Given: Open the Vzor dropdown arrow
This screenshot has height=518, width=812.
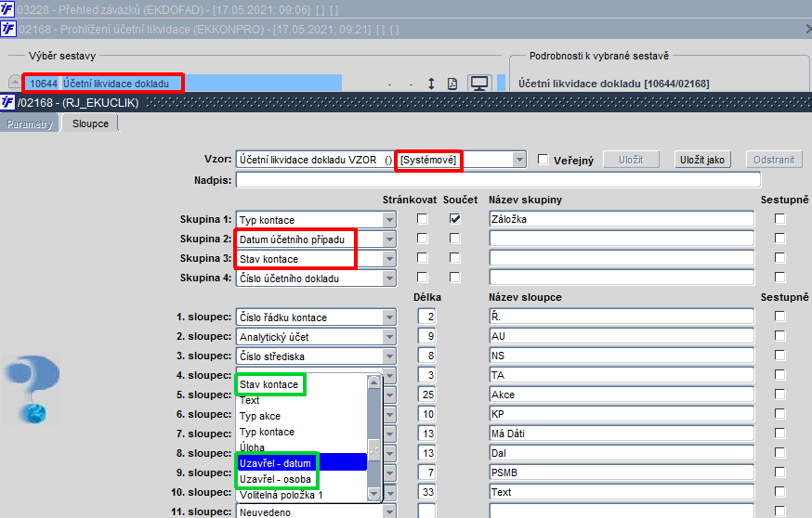Looking at the screenshot, I should tap(519, 160).
